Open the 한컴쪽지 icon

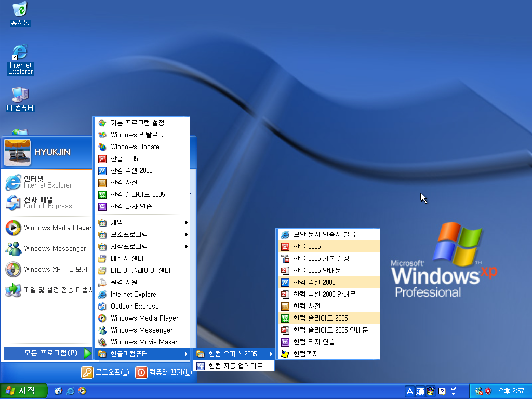(285, 354)
